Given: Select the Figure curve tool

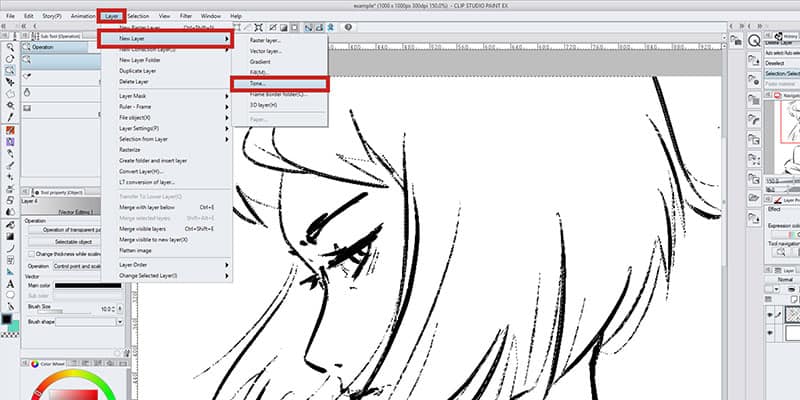Looking at the screenshot, I should (10, 248).
